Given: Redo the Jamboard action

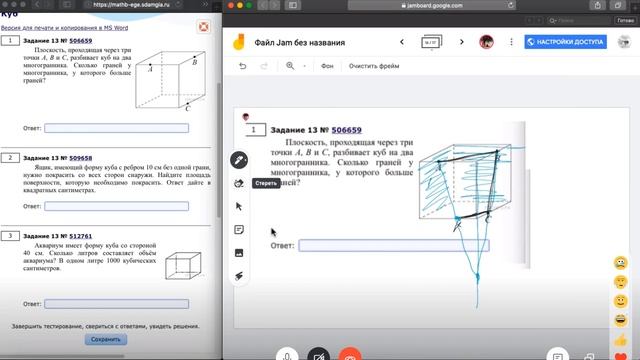Looking at the screenshot, I should [x=264, y=66].
